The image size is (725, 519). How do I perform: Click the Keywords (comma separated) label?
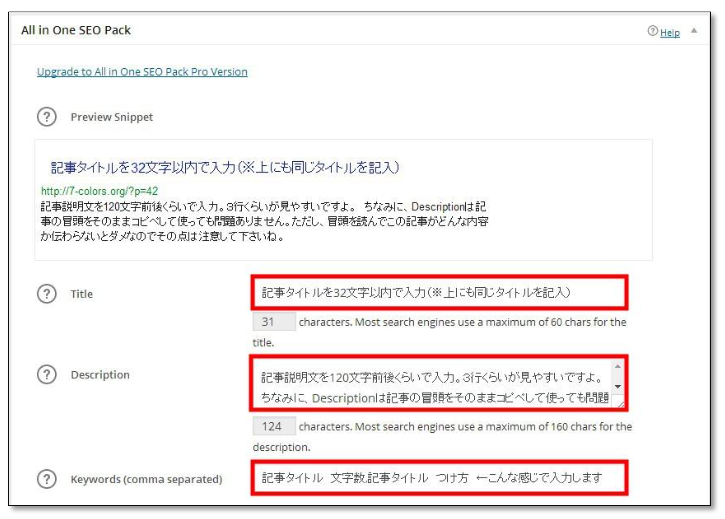[x=146, y=479]
